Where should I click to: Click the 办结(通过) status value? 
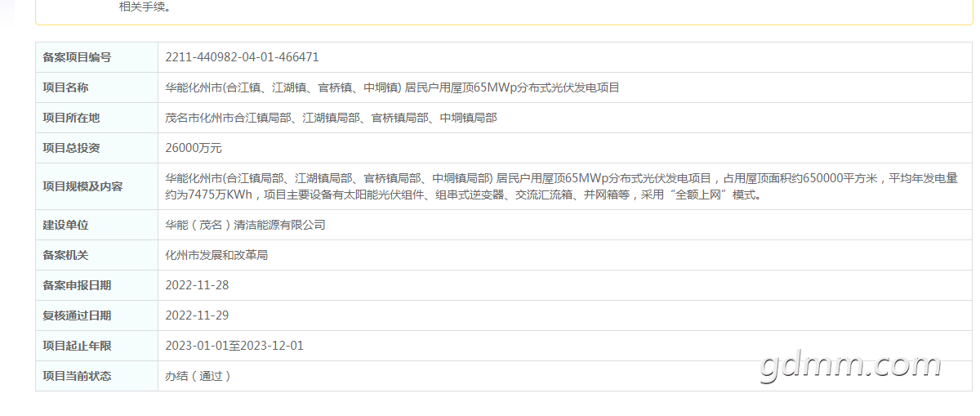coord(198,376)
